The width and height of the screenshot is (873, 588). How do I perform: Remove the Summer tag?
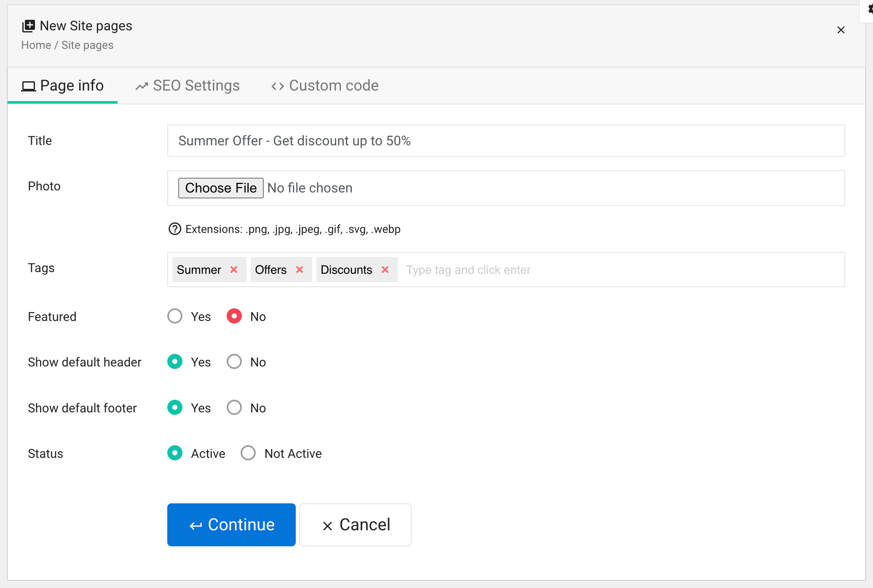pos(234,270)
